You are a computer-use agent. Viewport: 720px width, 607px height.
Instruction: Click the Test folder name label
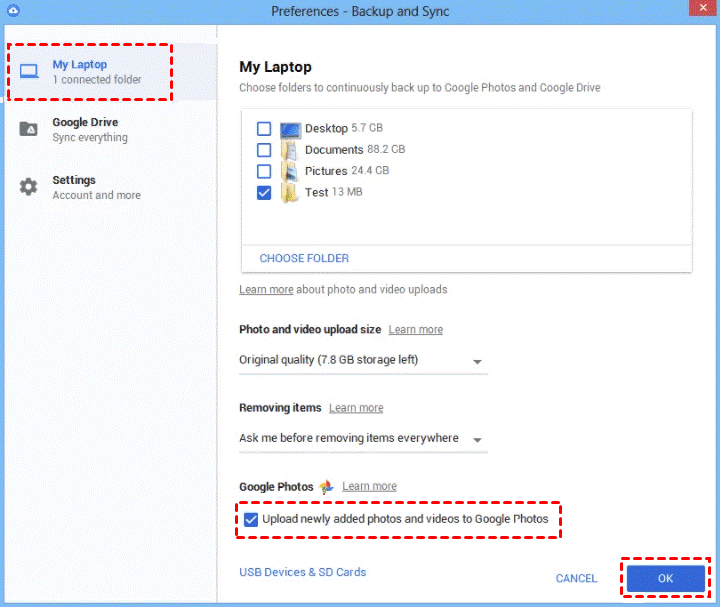pos(316,192)
